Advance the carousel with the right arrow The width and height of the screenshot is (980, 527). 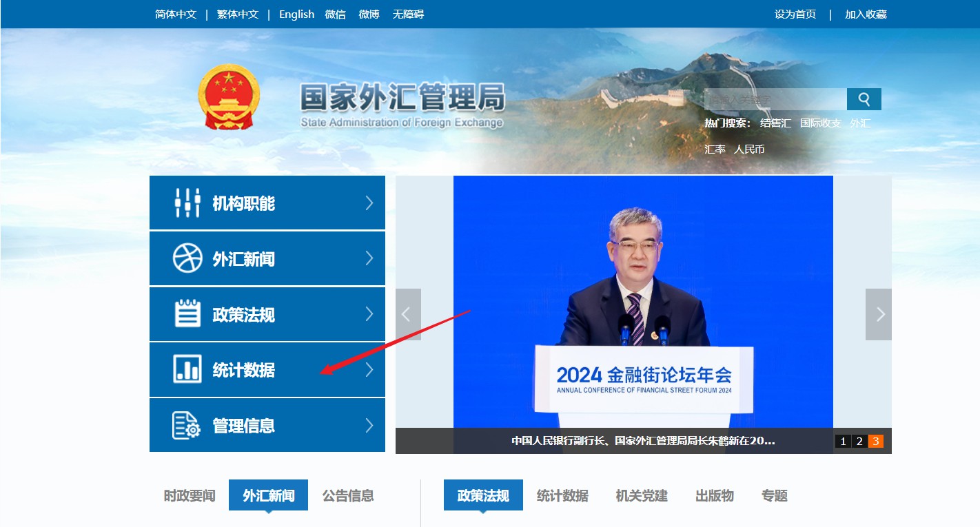click(x=879, y=314)
